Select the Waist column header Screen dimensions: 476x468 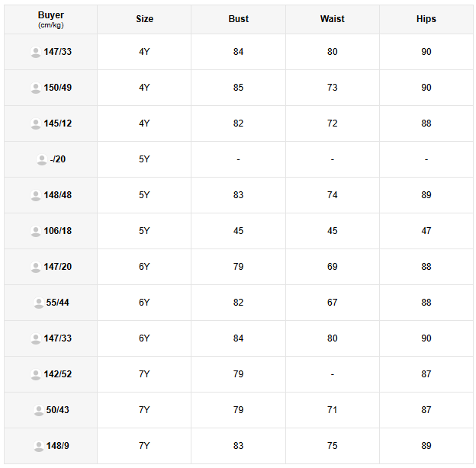click(332, 19)
